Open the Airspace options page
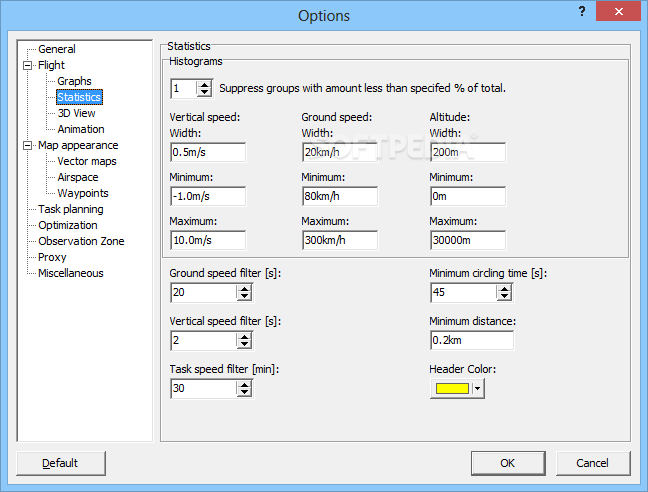 [78, 177]
